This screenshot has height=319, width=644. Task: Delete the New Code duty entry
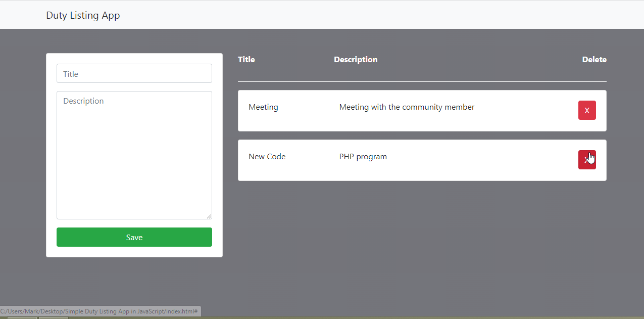pos(587,160)
